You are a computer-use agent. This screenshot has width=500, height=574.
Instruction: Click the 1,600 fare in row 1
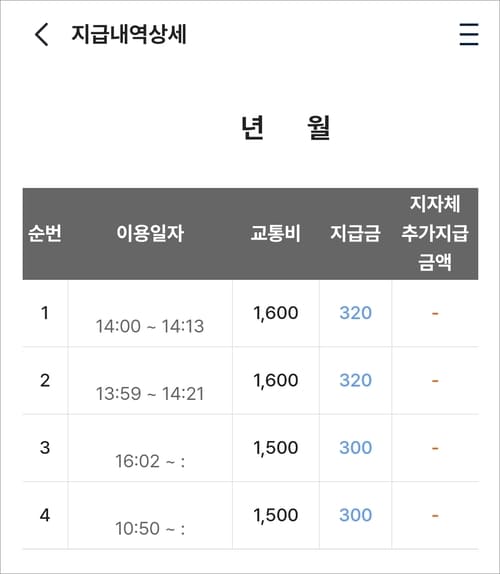pos(276,313)
